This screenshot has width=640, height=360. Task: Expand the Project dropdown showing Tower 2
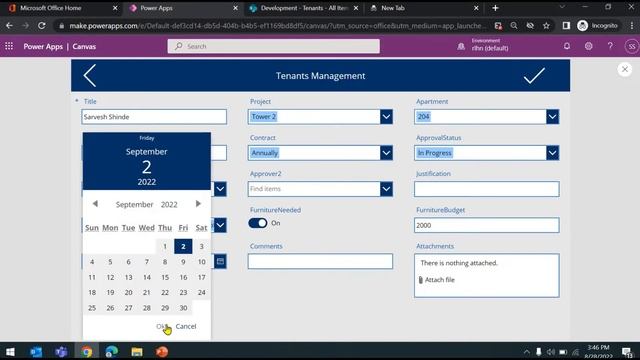[x=386, y=117]
